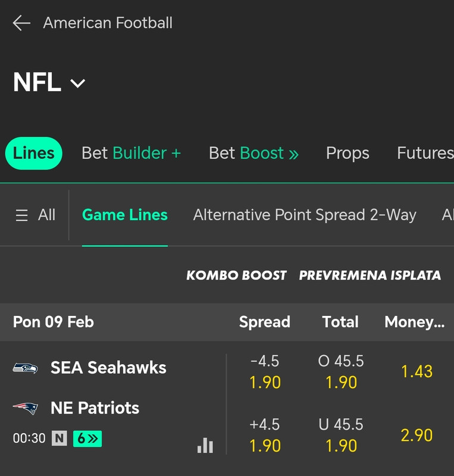Tap the N badge next to match time
454x476 pixels.
pyautogui.click(x=60, y=439)
